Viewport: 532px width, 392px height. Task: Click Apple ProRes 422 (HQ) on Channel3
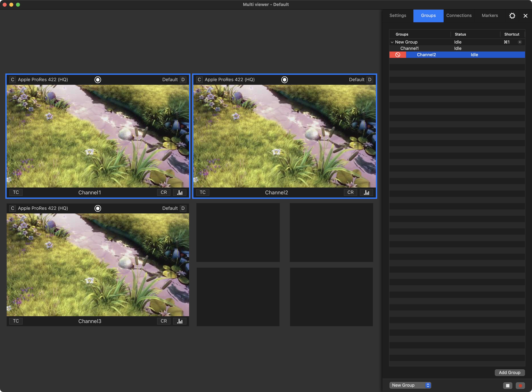43,208
